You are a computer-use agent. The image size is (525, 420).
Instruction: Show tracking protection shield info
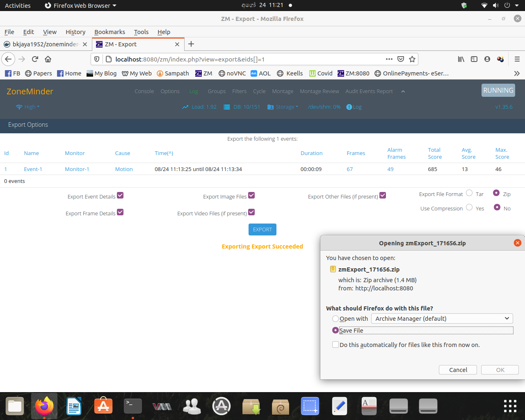[x=97, y=59]
